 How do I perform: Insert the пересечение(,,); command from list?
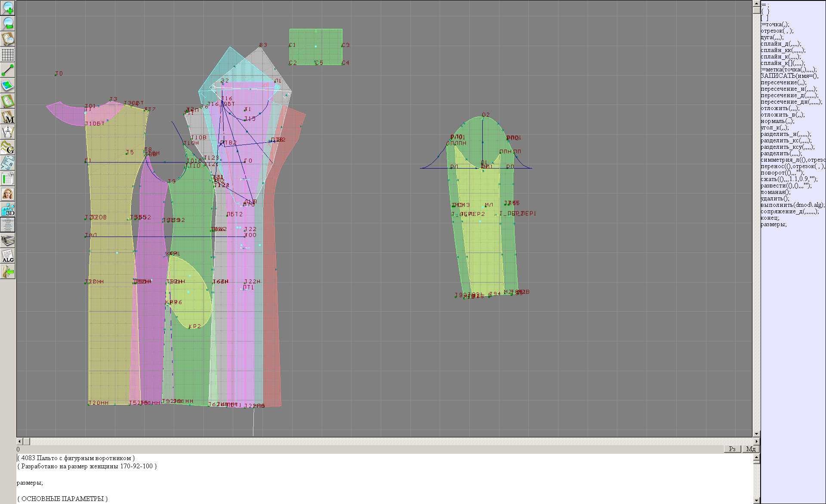(783, 83)
